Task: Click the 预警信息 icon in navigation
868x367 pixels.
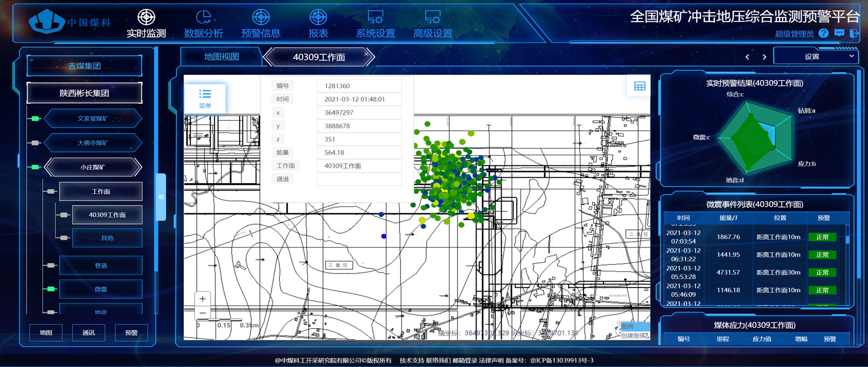Action: click(x=261, y=17)
